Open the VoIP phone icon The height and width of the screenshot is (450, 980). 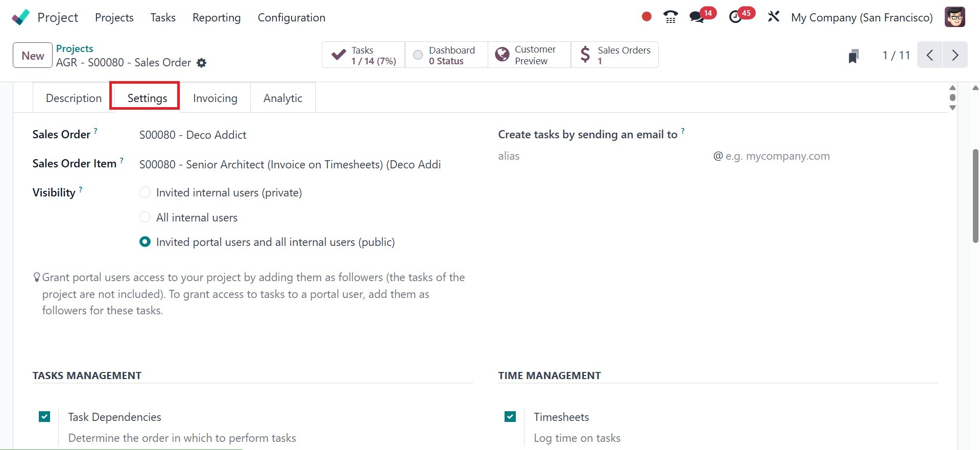coord(671,17)
